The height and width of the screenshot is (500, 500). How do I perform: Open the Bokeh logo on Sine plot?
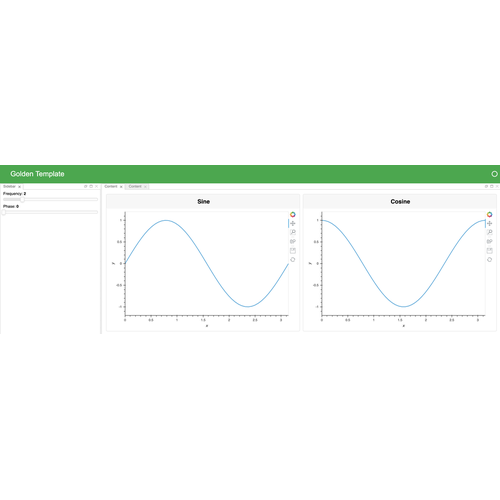(293, 214)
